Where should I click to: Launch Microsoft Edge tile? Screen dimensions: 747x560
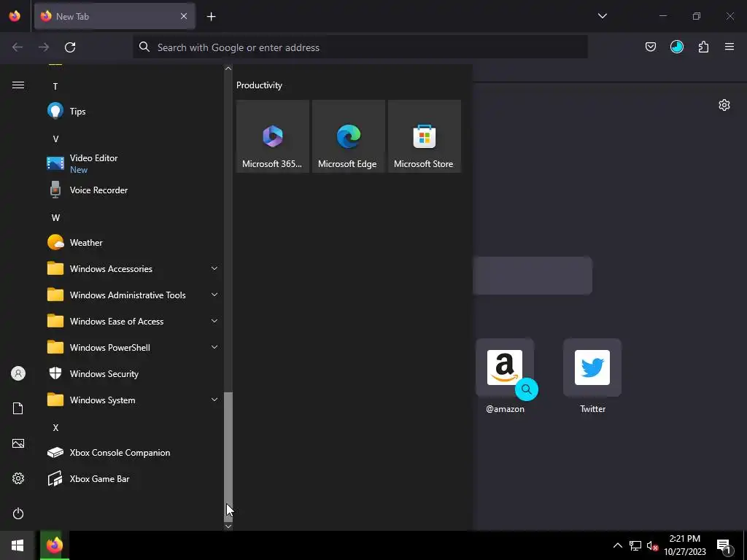pos(348,136)
